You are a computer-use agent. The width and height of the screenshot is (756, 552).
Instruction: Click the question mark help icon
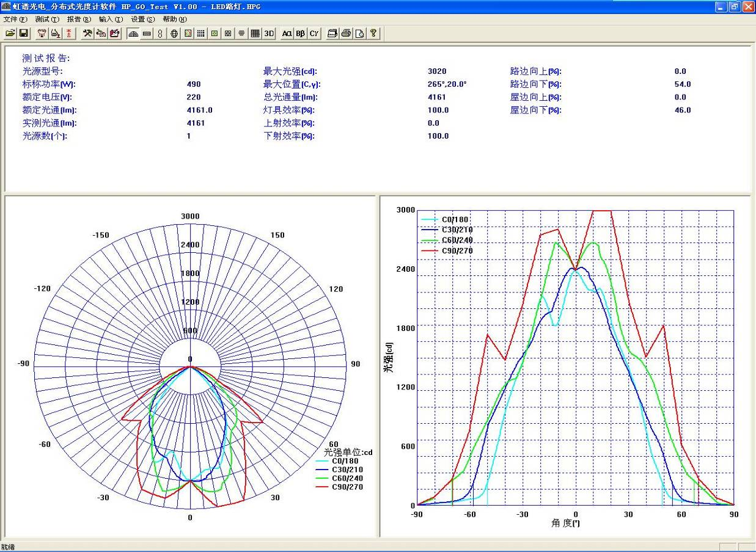[373, 34]
